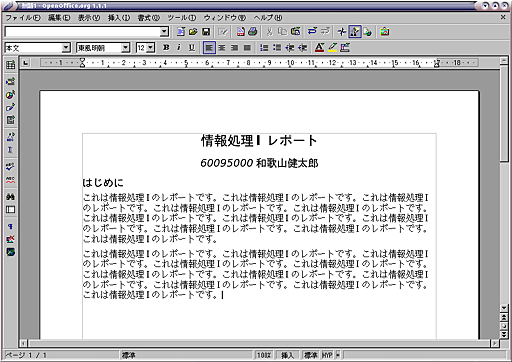Toggle Online Layout globe icon
Image resolution: width=512 pixels, height=362 pixels.
(10, 252)
